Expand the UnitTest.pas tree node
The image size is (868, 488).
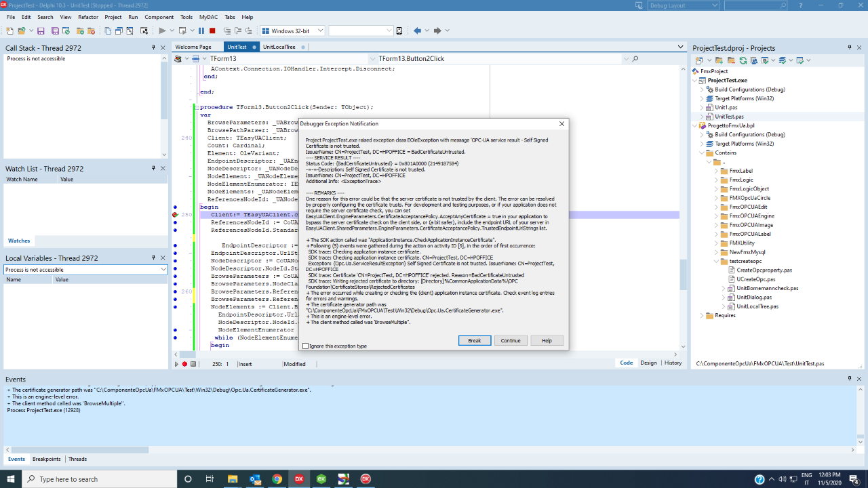click(703, 117)
